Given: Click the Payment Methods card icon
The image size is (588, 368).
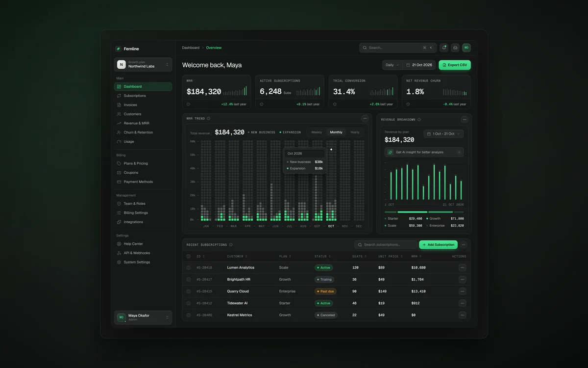Looking at the screenshot, I should [119, 182].
